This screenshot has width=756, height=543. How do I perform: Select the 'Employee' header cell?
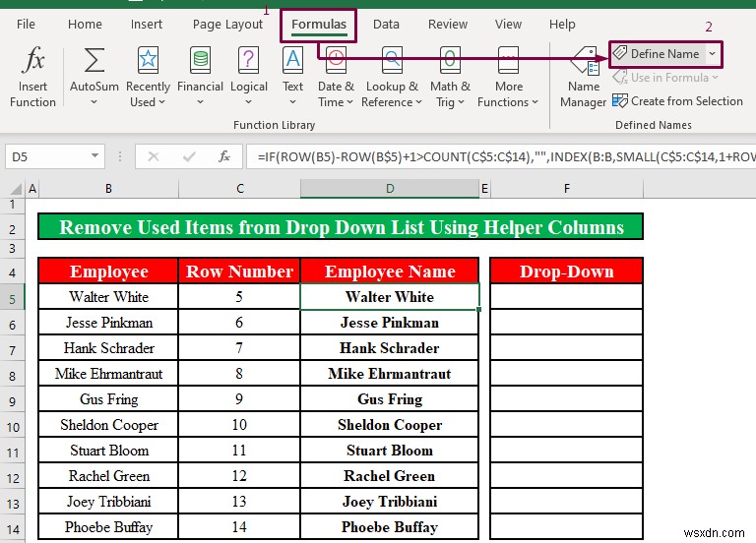(x=108, y=271)
